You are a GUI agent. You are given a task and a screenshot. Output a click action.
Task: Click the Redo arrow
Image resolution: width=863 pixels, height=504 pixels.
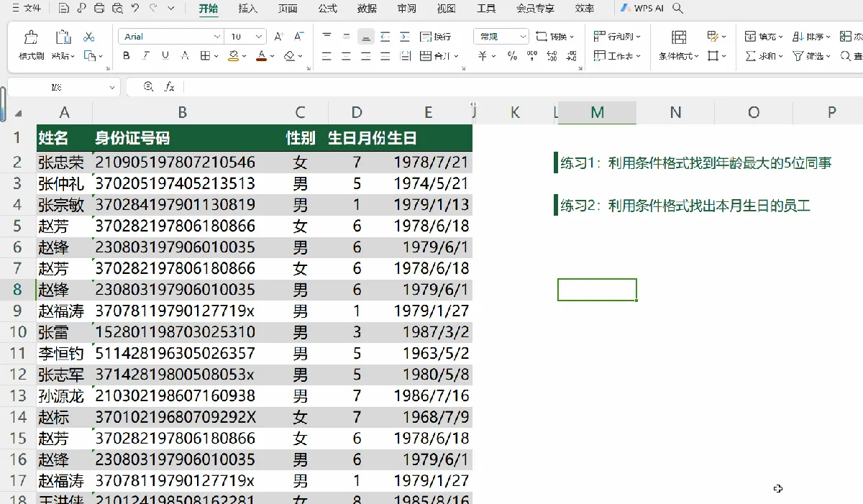pyautogui.click(x=153, y=9)
